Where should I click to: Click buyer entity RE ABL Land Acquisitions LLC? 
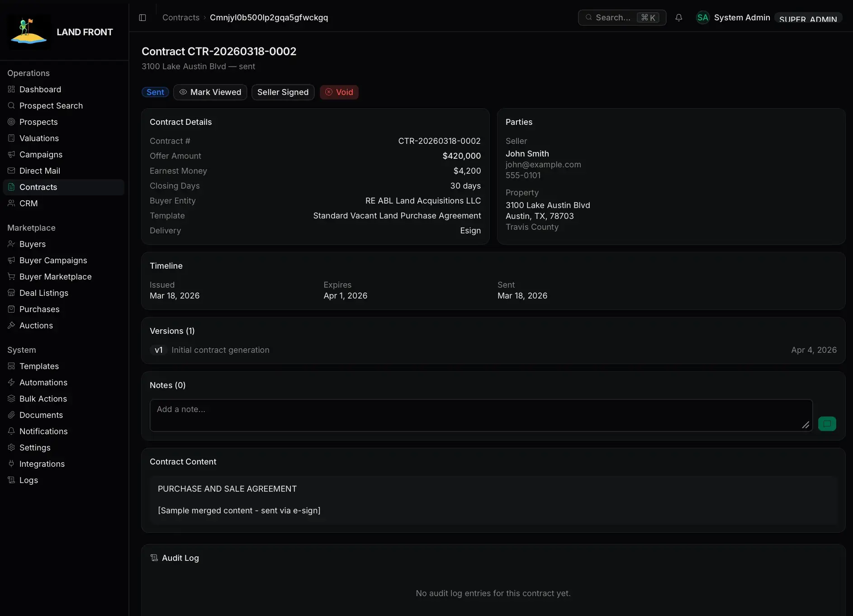tap(423, 201)
